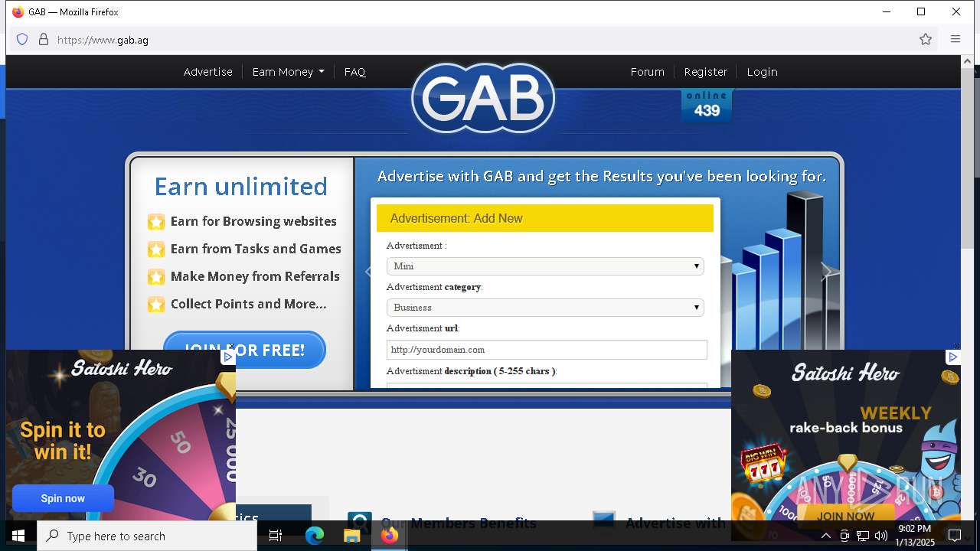Image resolution: width=980 pixels, height=551 pixels.
Task: Click the online 439 counter badge
Action: click(707, 106)
